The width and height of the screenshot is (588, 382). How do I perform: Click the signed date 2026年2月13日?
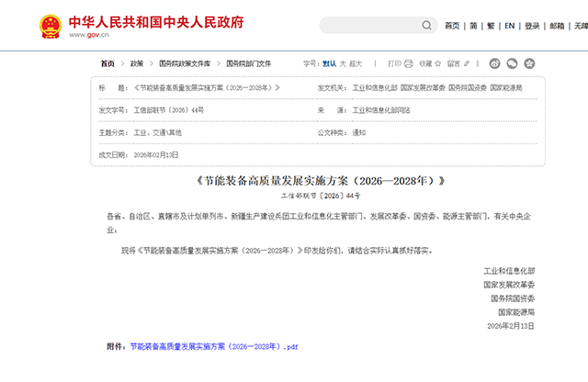(x=511, y=326)
